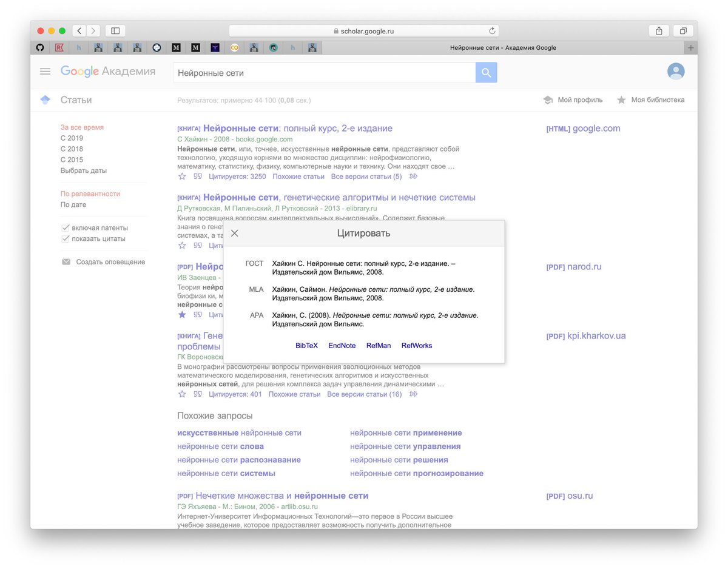Search related искусственные нейронные сети
This screenshot has width=728, height=569.
239,433
